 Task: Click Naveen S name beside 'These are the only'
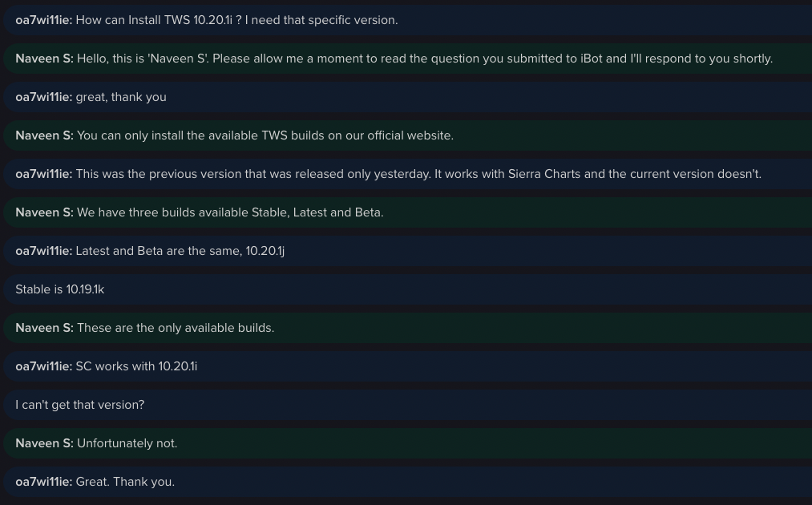(x=44, y=328)
